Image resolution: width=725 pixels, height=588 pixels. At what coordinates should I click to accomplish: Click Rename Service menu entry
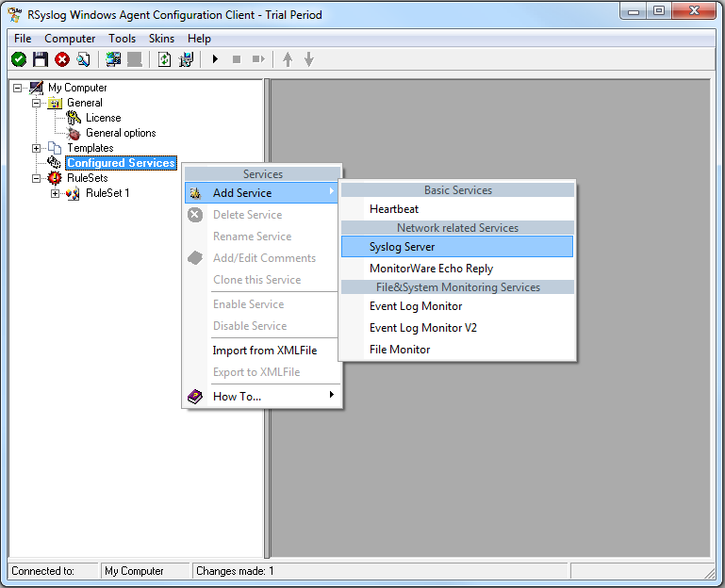pyautogui.click(x=262, y=237)
